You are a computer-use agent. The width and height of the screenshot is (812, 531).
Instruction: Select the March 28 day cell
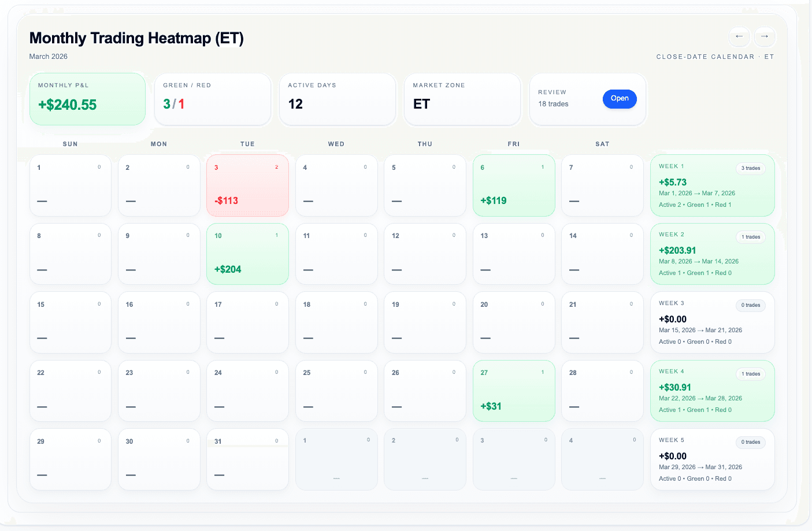602,391
